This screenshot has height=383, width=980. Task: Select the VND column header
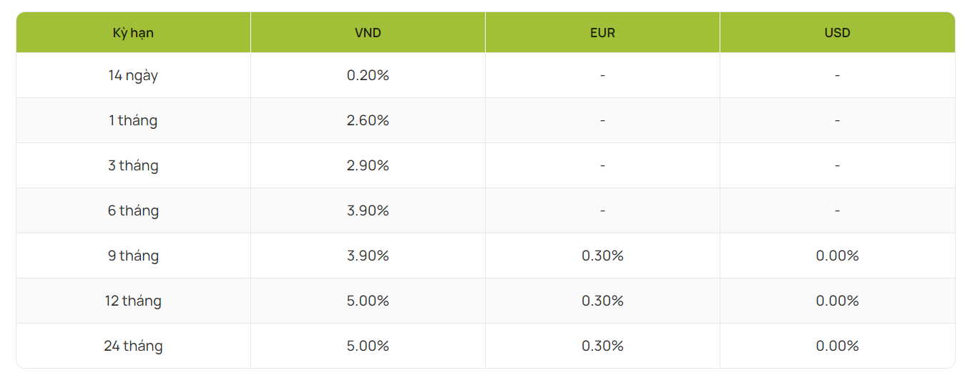(368, 33)
